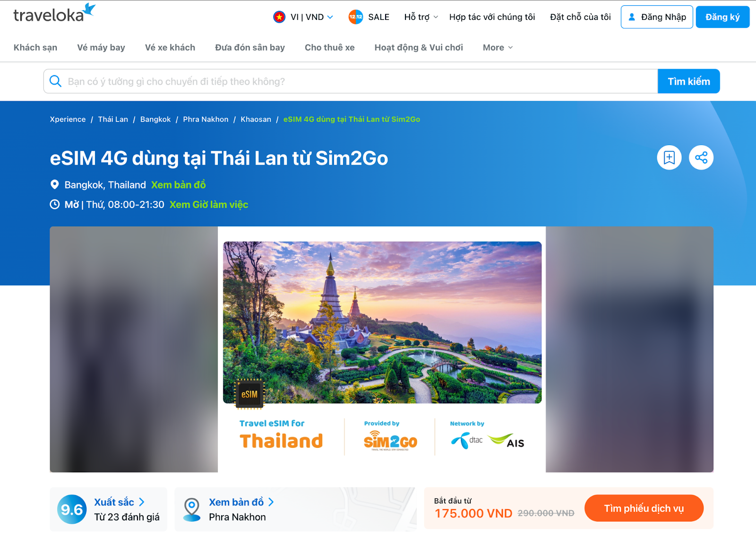The image size is (756, 539).
Task: Click the Xem Giờ làm việc link
Action: point(209,205)
